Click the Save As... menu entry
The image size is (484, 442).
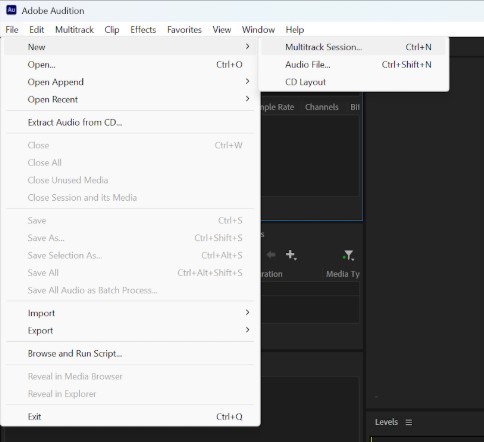[x=130, y=238]
